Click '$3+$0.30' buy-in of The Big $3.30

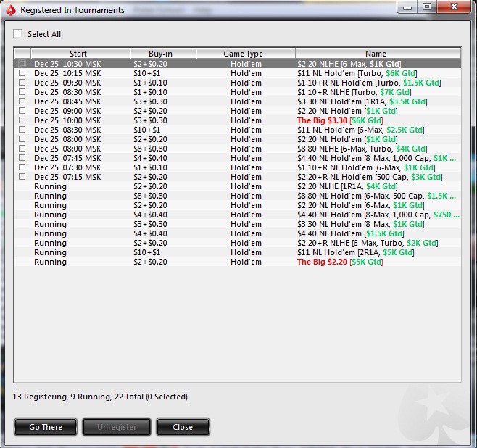(x=150, y=120)
